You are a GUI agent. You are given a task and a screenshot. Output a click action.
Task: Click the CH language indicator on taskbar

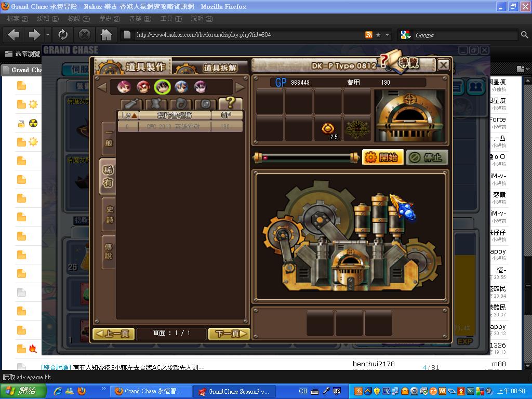[x=303, y=391]
